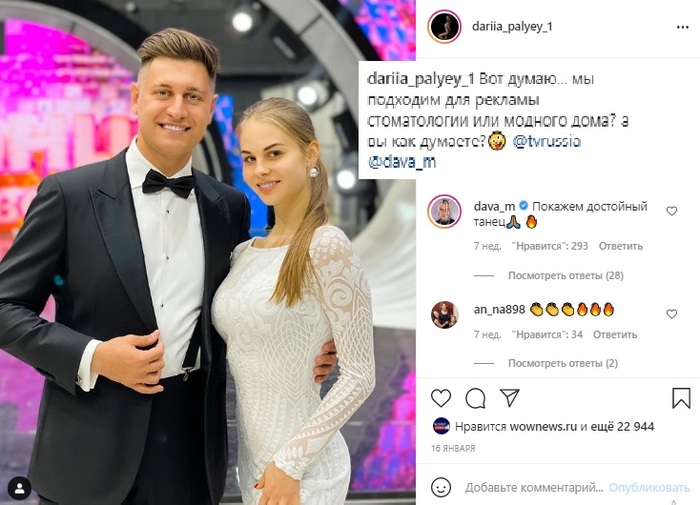
Task: Show tagged people icon on photo
Action: pyautogui.click(x=19, y=489)
